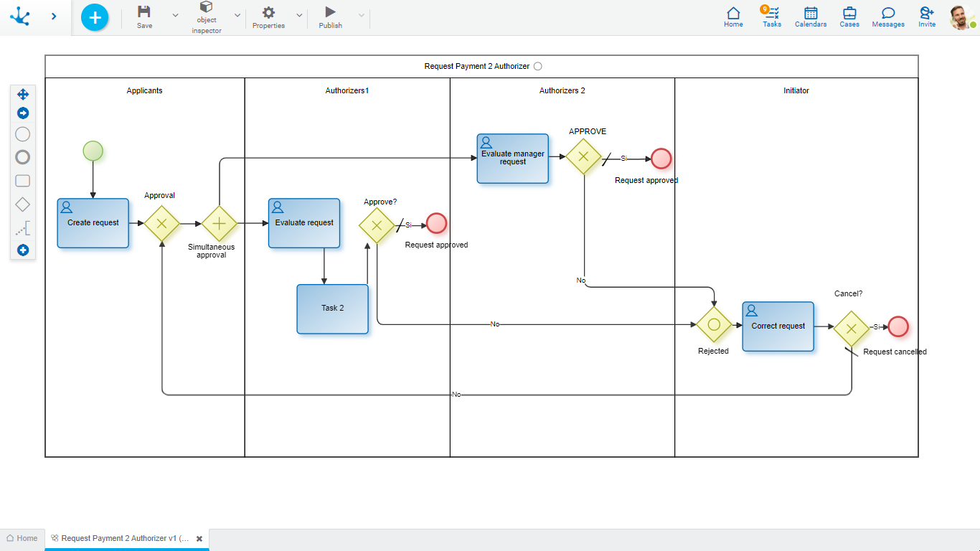
Task: Open the Tasks notifications icon
Action: [772, 17]
